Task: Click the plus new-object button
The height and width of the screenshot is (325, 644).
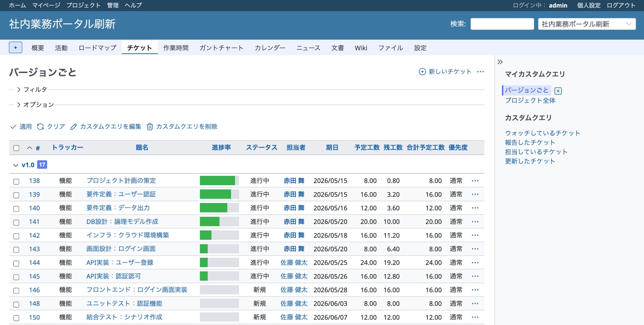Action: [16, 48]
